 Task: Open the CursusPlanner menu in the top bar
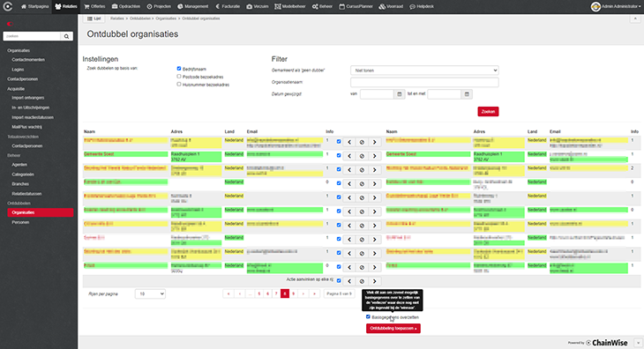coord(356,6)
